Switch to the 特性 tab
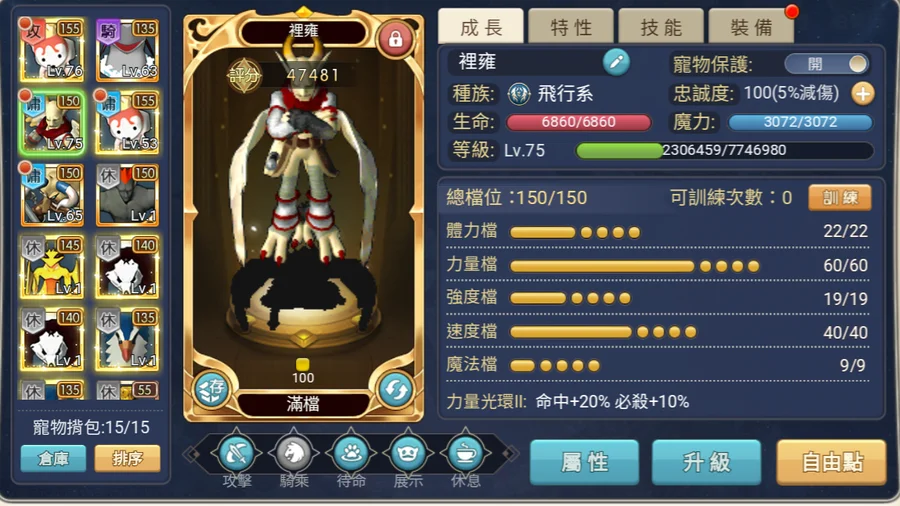Image resolution: width=900 pixels, height=506 pixels. click(x=571, y=26)
